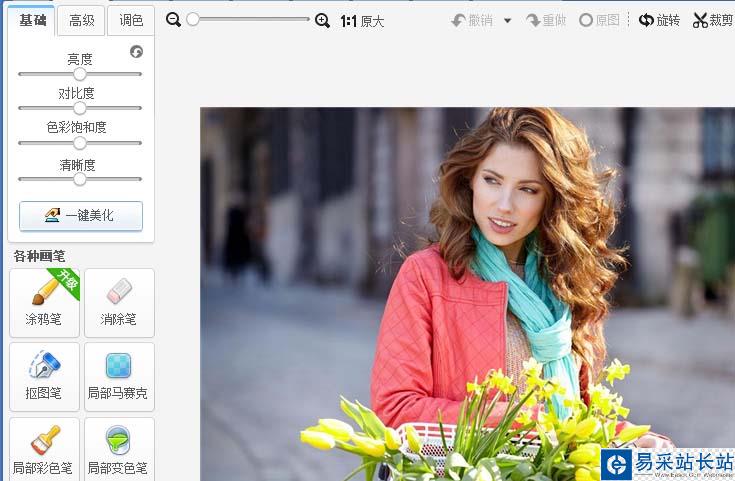Viewport: 735px width, 481px height.
Task: Click the zoom out magnifier icon
Action: [x=173, y=20]
